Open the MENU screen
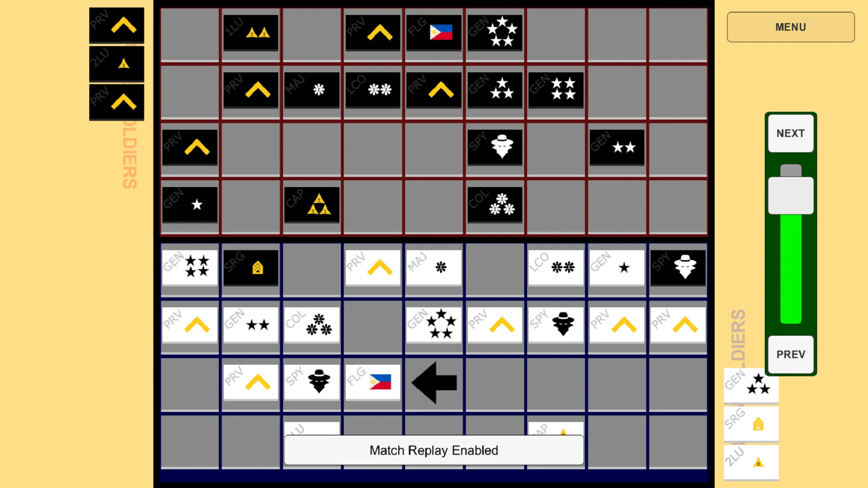Image resolution: width=868 pixels, height=488 pixels. 791,27
